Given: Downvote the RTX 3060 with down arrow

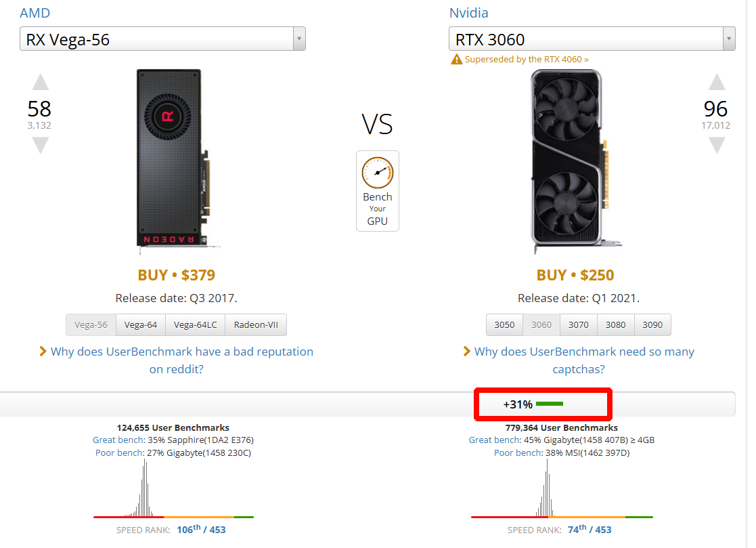Looking at the screenshot, I should point(716,144).
